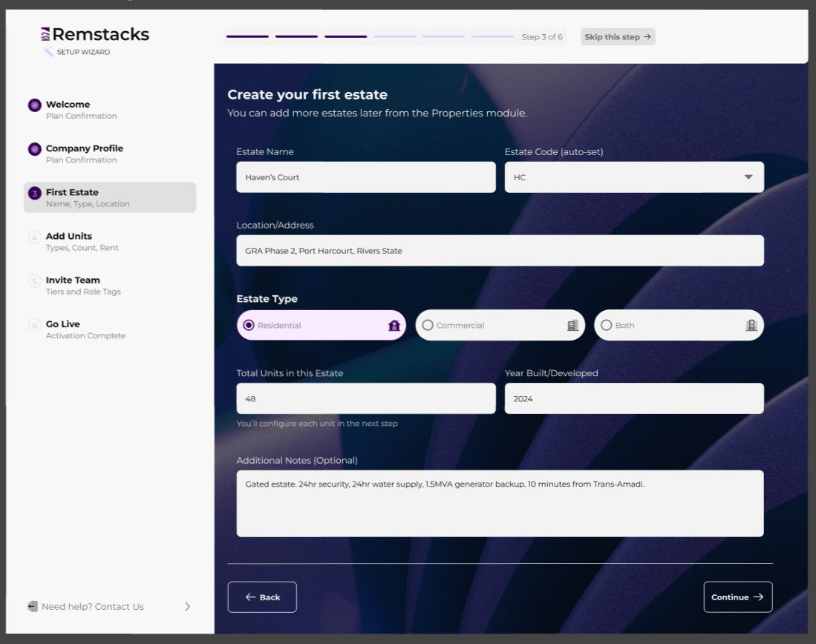The image size is (816, 644).
Task: Click the step 6 circle icon
Action: (34, 325)
